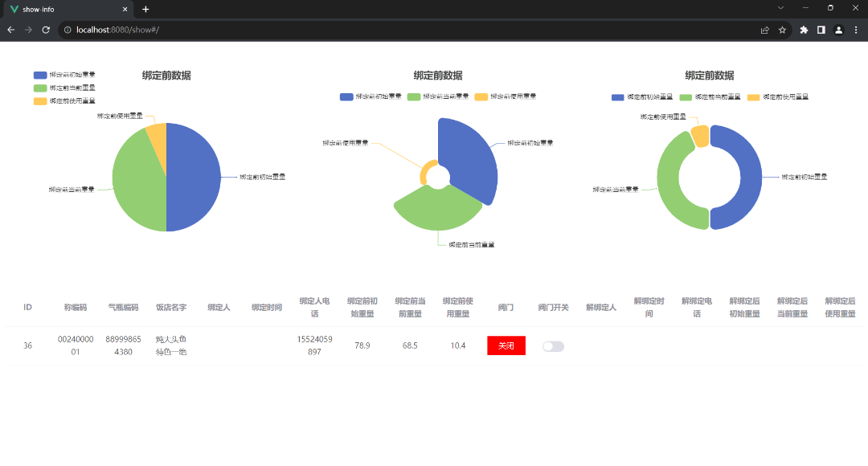Reload the page with the refresh icon

coord(46,30)
